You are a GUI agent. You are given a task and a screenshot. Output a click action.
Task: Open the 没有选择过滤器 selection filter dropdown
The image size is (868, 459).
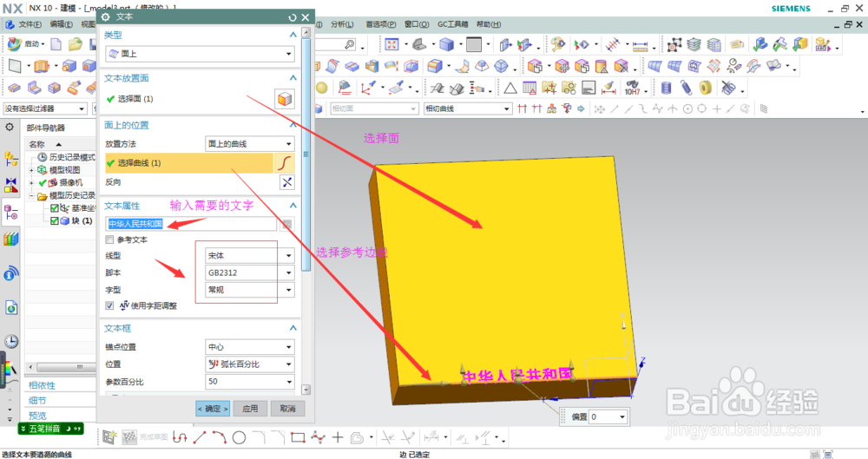[x=45, y=108]
